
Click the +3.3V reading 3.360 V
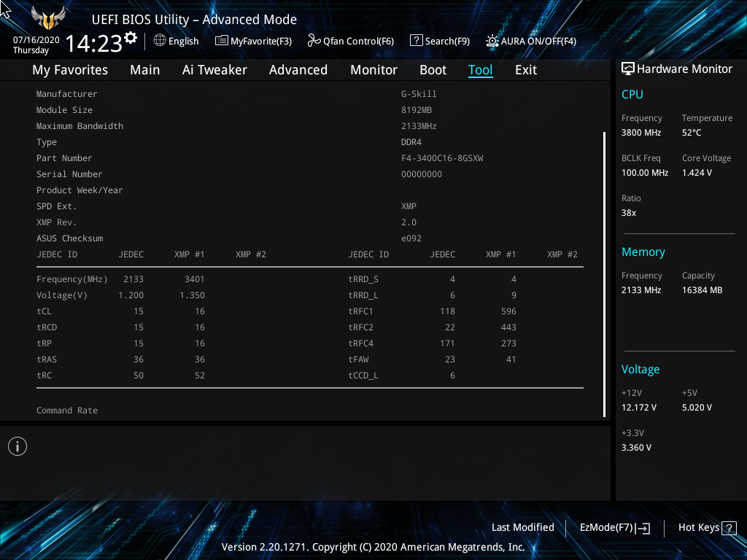click(636, 448)
